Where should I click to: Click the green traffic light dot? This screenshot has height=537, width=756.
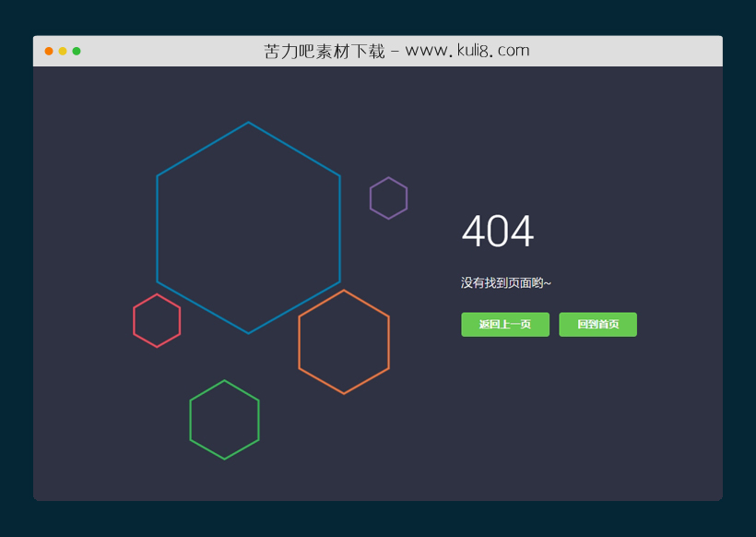point(77,51)
